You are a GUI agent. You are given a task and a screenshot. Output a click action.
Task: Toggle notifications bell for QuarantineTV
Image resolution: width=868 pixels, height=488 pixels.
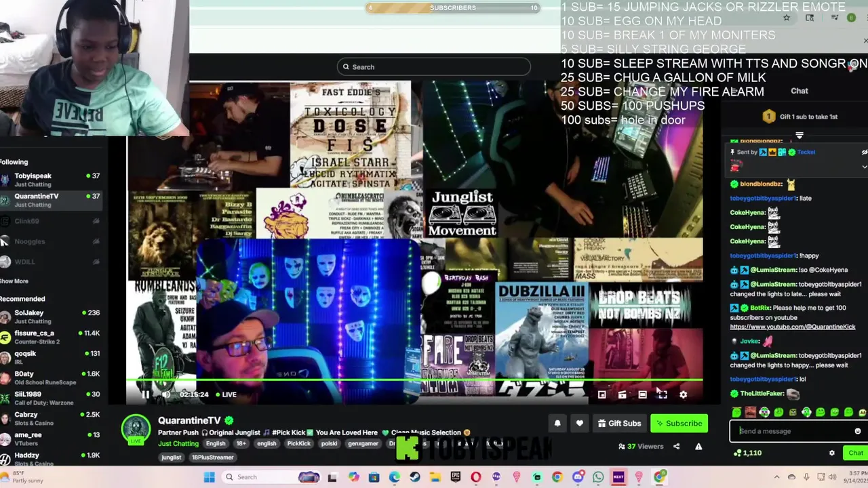click(557, 424)
